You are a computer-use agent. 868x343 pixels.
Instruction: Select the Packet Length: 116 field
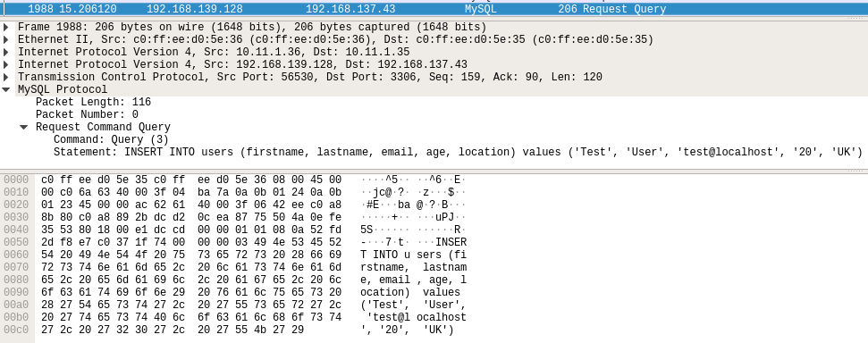93,102
